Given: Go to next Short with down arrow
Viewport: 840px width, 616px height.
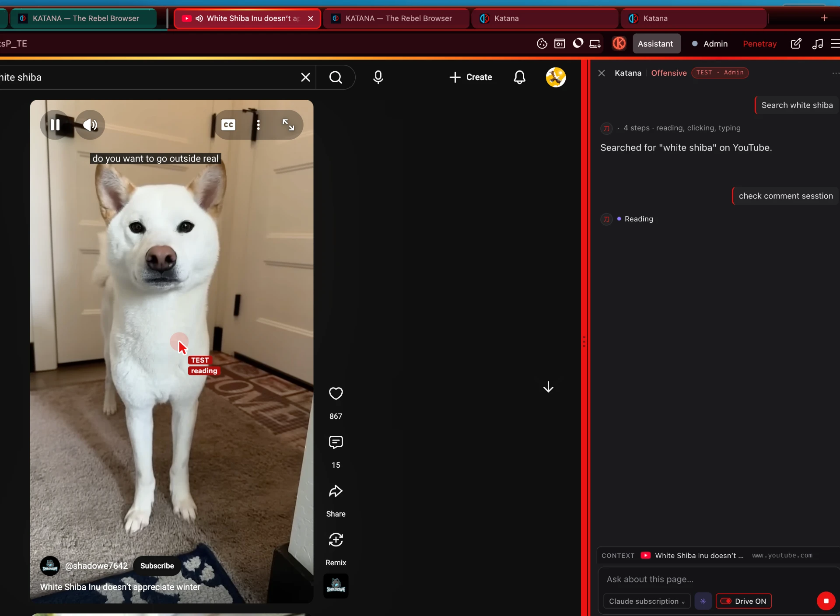Looking at the screenshot, I should click(x=548, y=387).
